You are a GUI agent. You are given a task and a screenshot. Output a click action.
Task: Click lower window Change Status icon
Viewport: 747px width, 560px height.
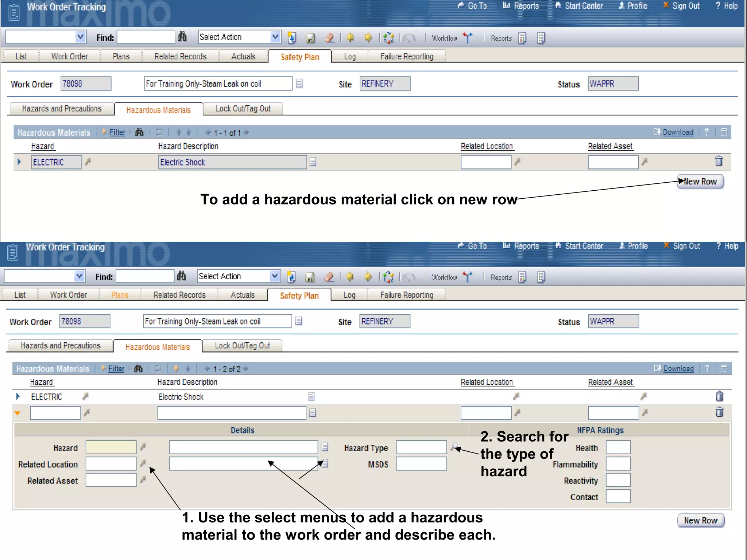point(388,277)
